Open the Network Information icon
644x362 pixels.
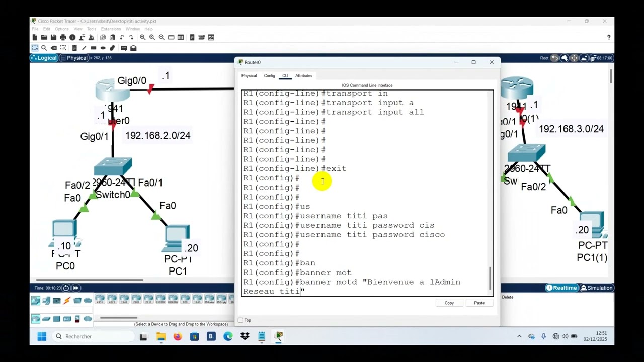tap(72, 37)
